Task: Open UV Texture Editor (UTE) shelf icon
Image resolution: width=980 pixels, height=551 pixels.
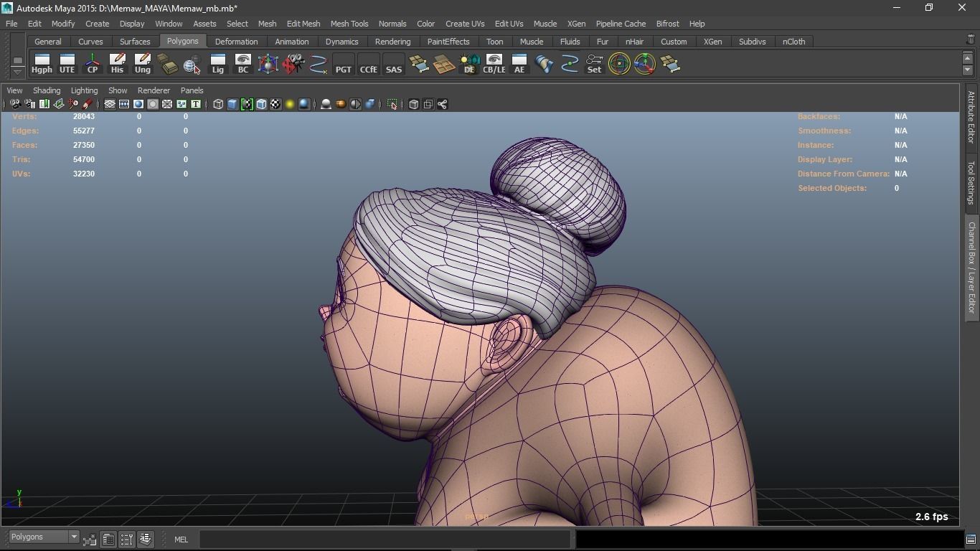Action: coord(67,64)
